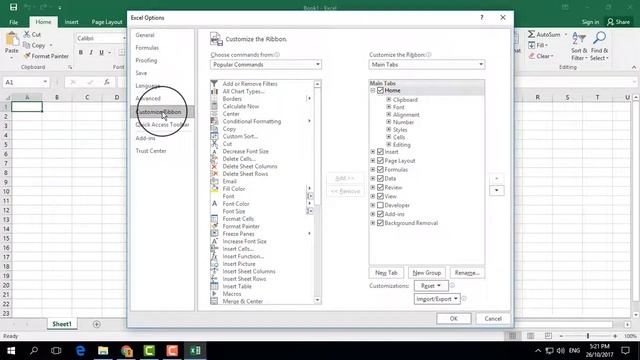Select the Conditional Formatting command icon

tap(214, 121)
